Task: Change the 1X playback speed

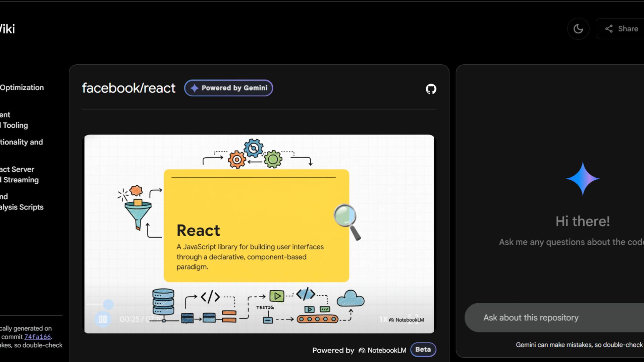Action: pos(383,319)
